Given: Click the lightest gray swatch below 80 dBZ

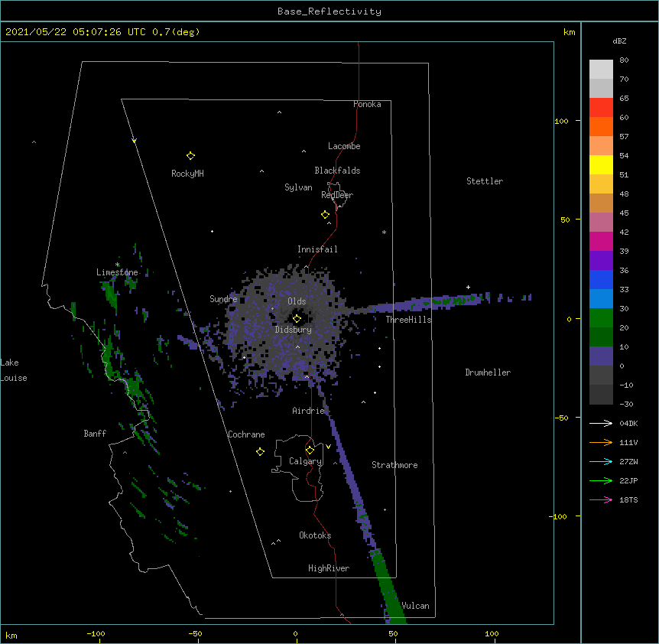Looking at the screenshot, I should coord(601,69).
